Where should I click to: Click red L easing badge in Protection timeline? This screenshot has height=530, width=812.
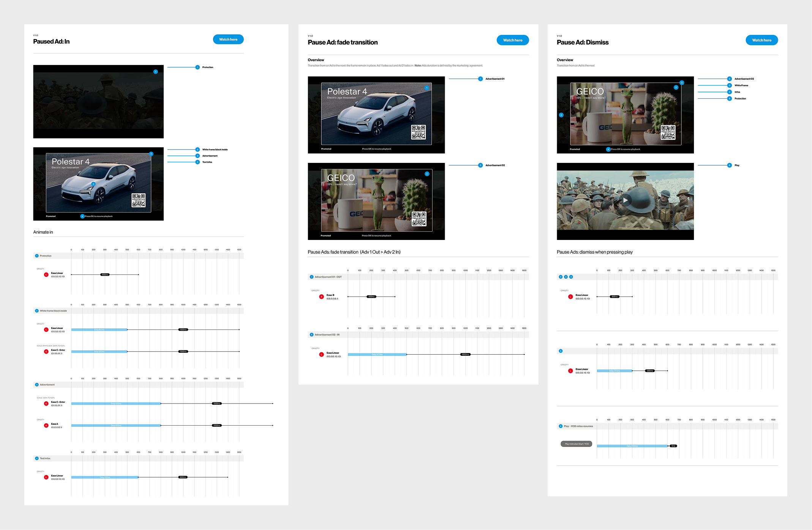[x=46, y=274]
